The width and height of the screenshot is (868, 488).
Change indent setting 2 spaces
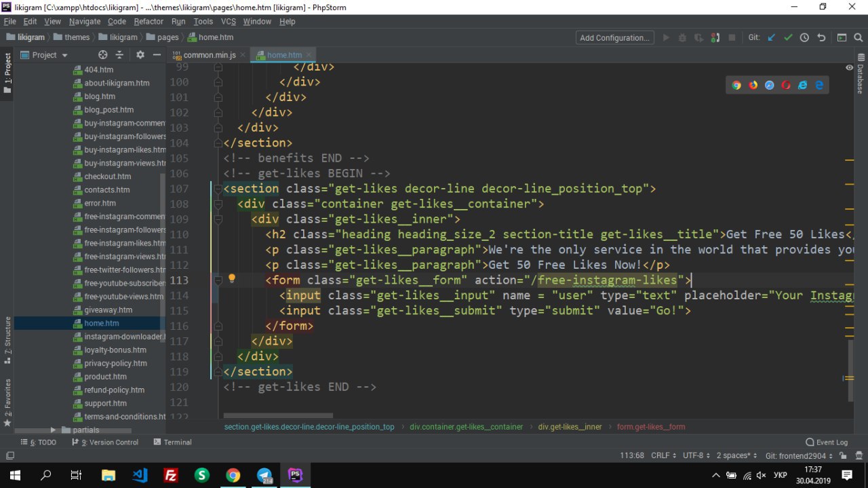click(737, 455)
